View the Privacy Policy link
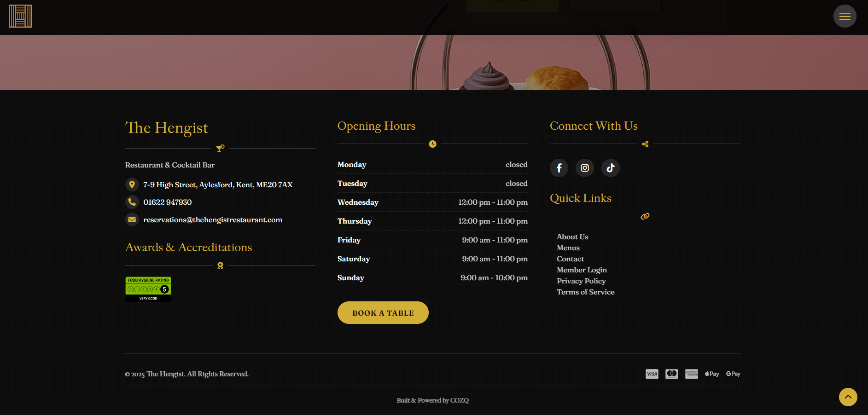 point(581,281)
